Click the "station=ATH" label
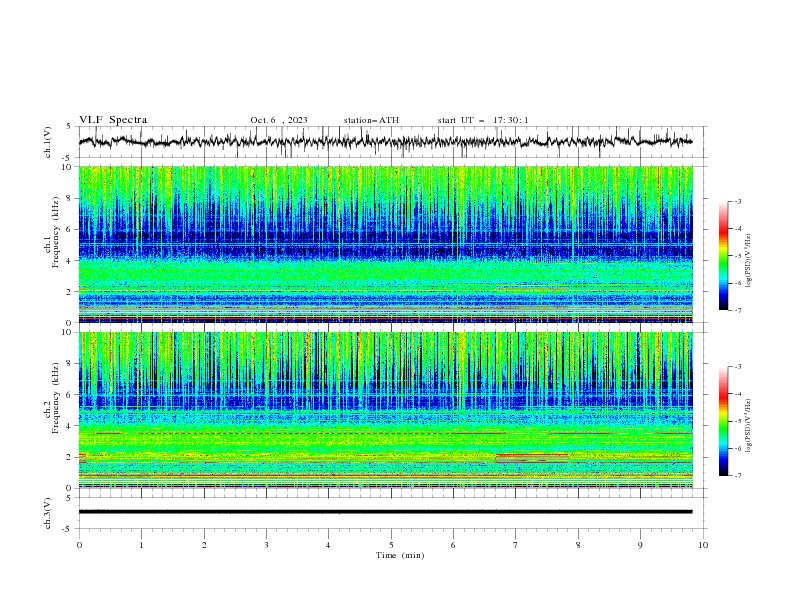This screenshot has height=612, width=792. pyautogui.click(x=371, y=120)
